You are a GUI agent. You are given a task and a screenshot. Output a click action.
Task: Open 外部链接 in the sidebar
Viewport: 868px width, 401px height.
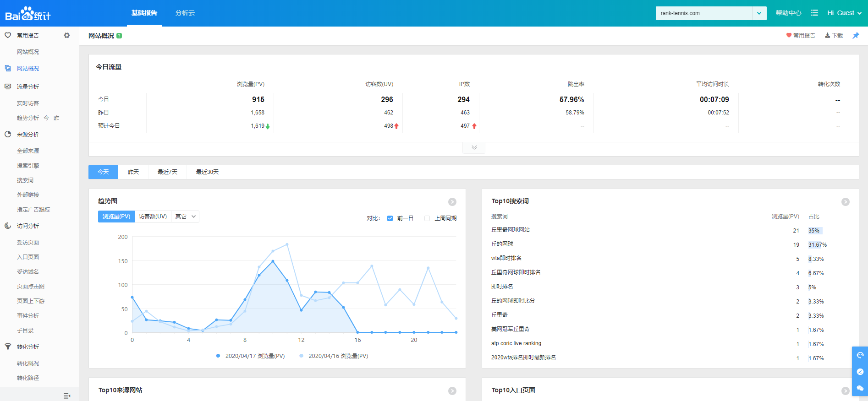click(28, 195)
